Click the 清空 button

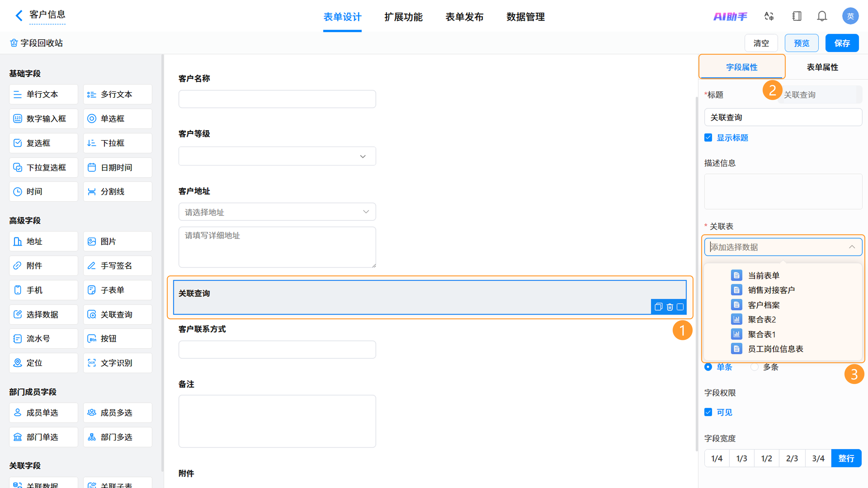point(761,43)
